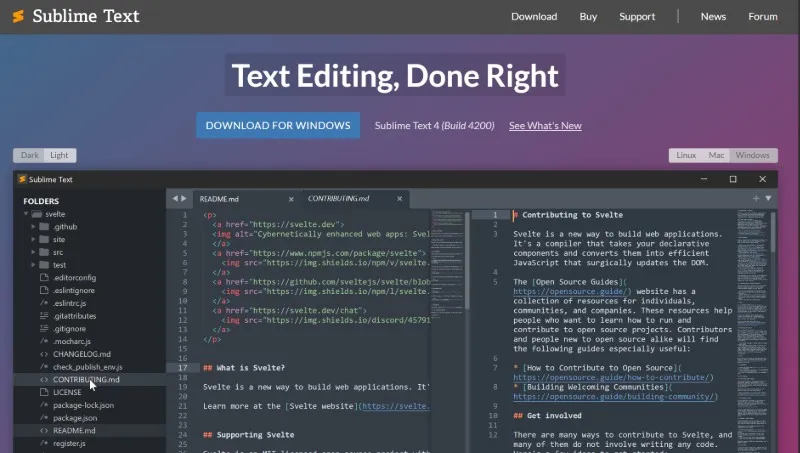Open the News section
The image size is (800, 453).
(713, 16)
